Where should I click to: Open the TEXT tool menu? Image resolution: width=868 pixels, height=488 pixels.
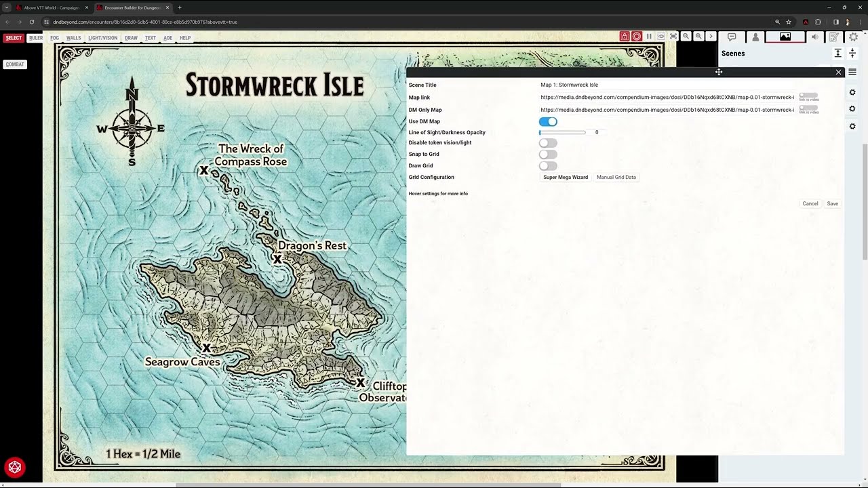click(x=151, y=38)
